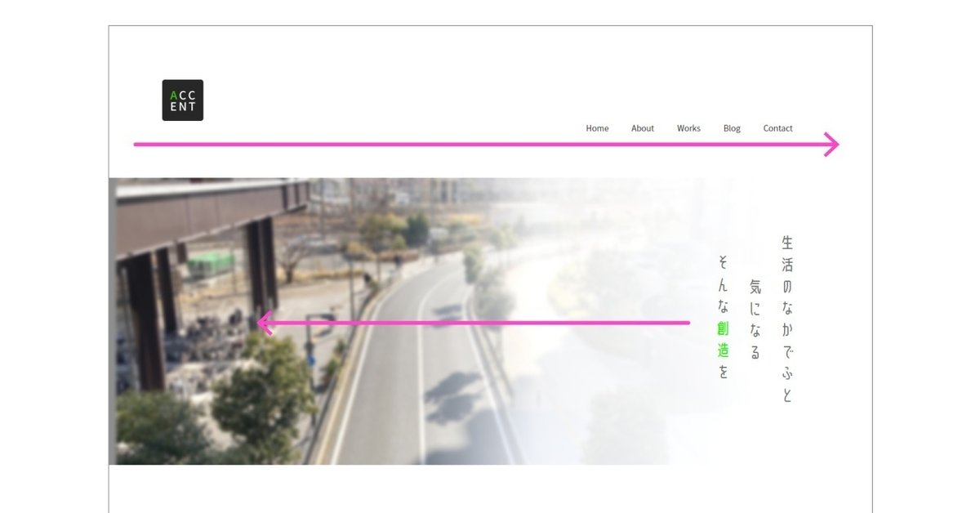Click the ACCENT logo icon
980x513 pixels.
coord(182,100)
